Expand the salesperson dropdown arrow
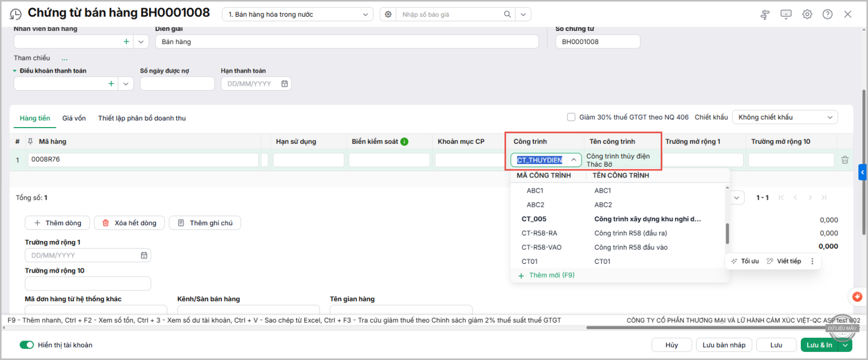 click(x=141, y=41)
